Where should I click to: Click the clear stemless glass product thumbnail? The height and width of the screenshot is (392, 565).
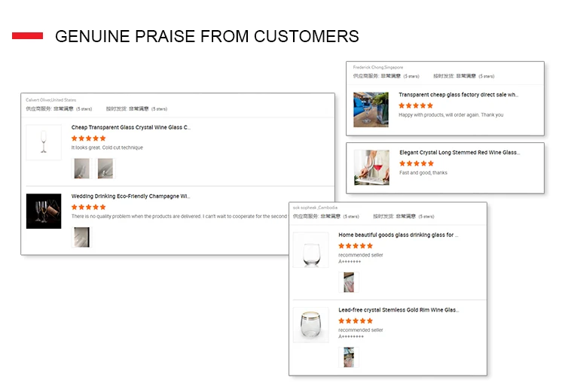click(311, 250)
